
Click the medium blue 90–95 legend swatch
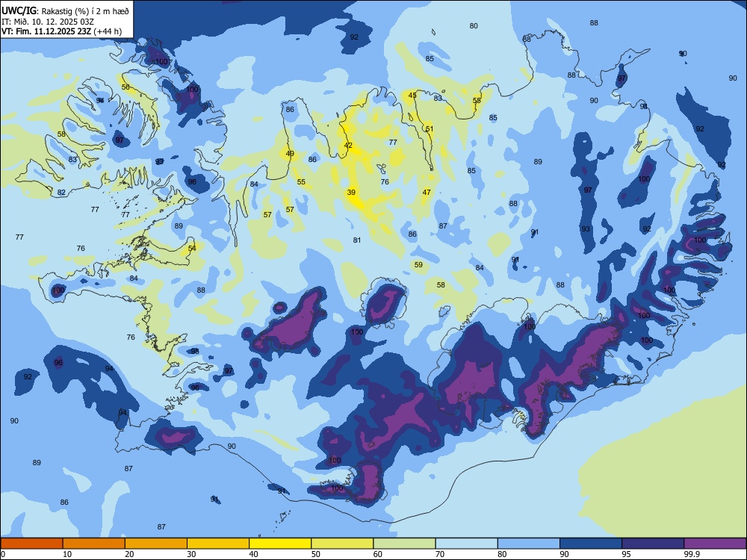591,544
